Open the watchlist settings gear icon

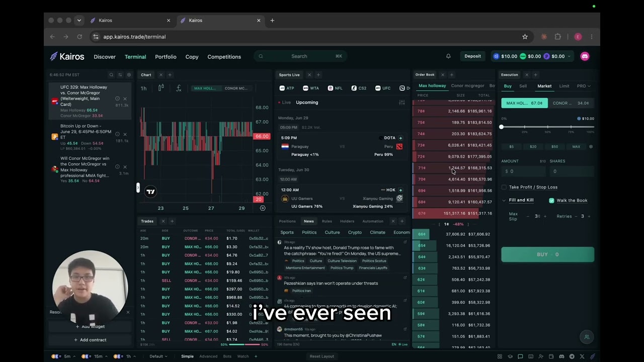click(x=128, y=75)
